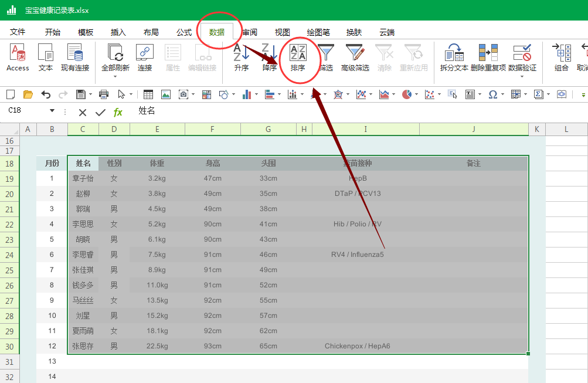Switch to the 开始 tab

(53, 32)
